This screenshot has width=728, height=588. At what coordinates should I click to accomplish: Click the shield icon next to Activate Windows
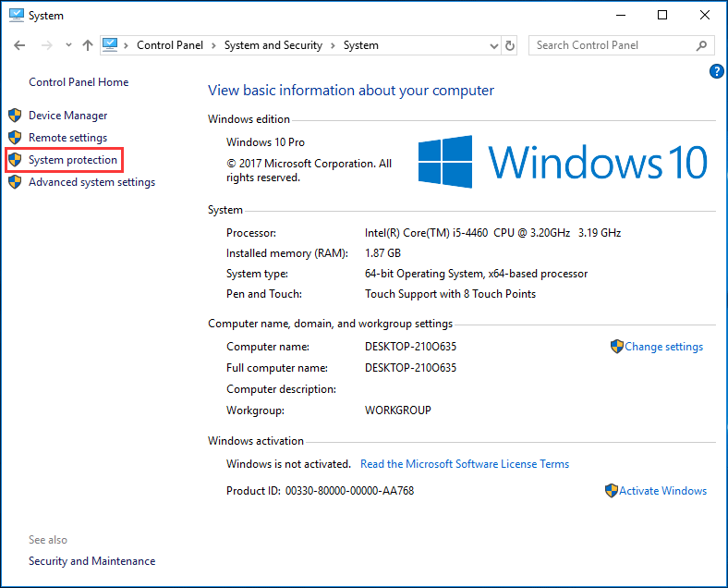coord(612,491)
